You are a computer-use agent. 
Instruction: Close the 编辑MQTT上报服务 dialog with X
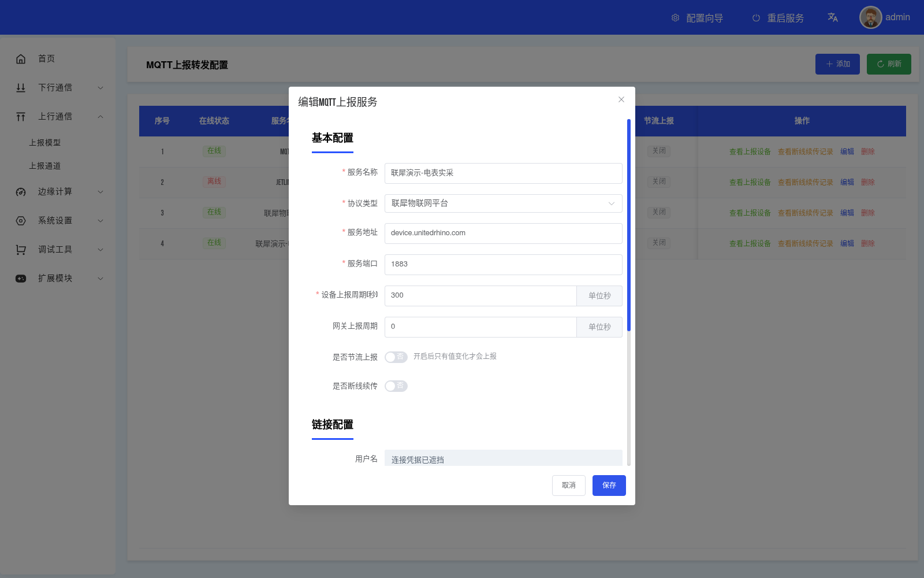tap(621, 99)
